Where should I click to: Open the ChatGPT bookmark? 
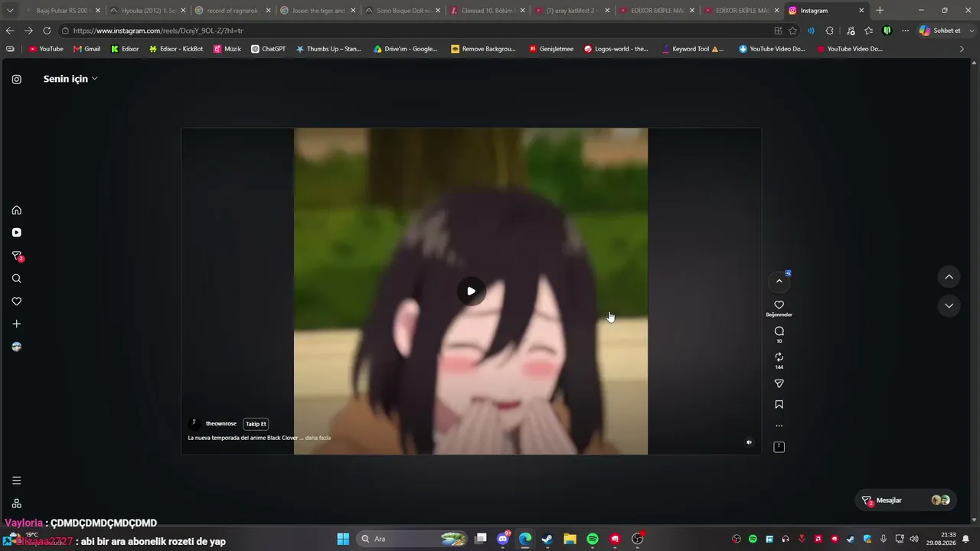tap(269, 49)
